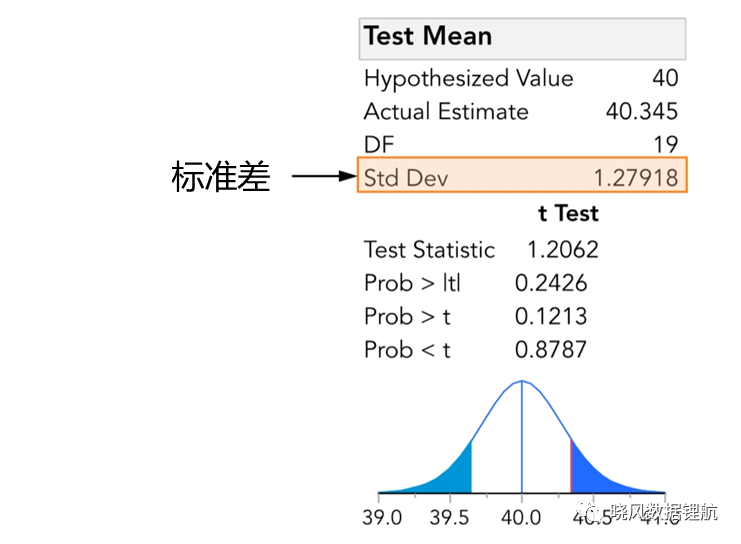741x544 pixels.
Task: Click the blue center line at 40.0
Action: (522, 437)
